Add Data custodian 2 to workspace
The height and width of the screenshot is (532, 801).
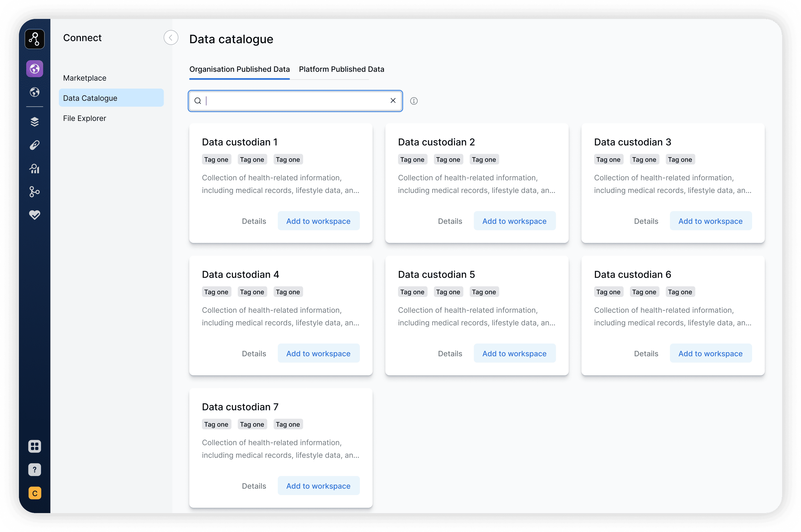515,221
